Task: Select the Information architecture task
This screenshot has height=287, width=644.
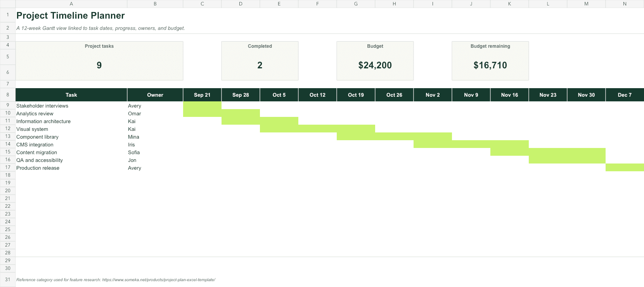Action: pos(71,121)
